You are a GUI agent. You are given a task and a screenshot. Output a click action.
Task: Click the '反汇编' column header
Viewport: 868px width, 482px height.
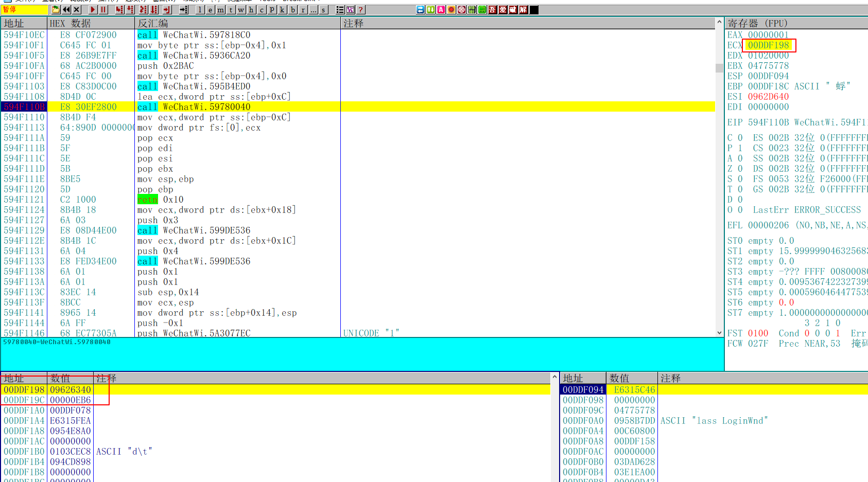[x=237, y=23]
